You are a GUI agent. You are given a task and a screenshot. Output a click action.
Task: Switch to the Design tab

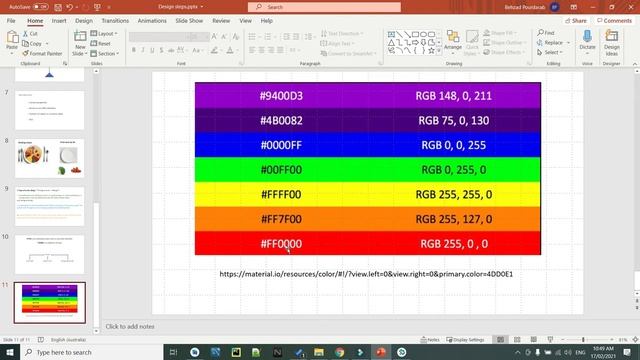point(84,20)
